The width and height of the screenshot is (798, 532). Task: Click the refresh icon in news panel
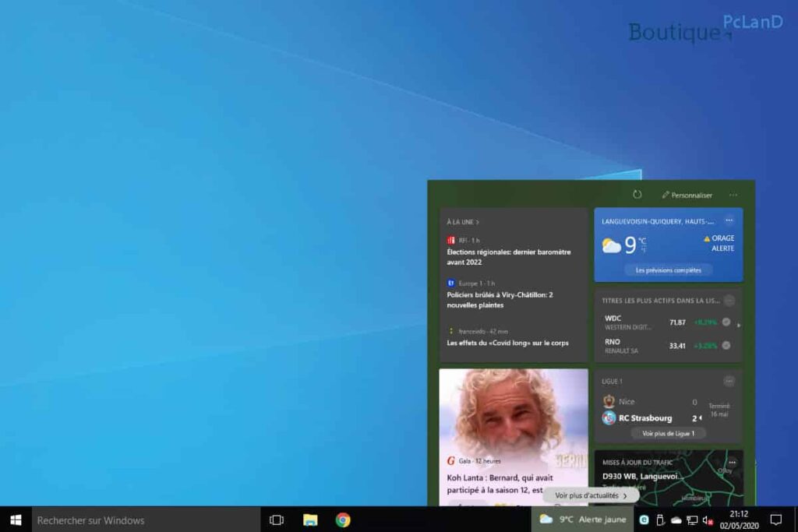point(637,195)
